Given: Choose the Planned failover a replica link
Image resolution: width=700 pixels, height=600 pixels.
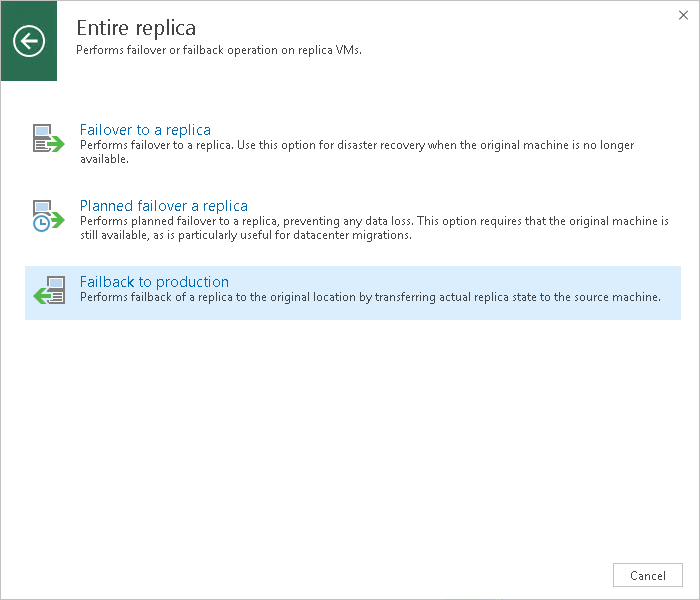Looking at the screenshot, I should 164,206.
